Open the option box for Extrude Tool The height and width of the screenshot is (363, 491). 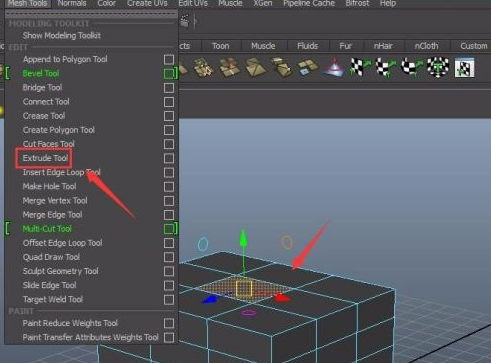169,158
